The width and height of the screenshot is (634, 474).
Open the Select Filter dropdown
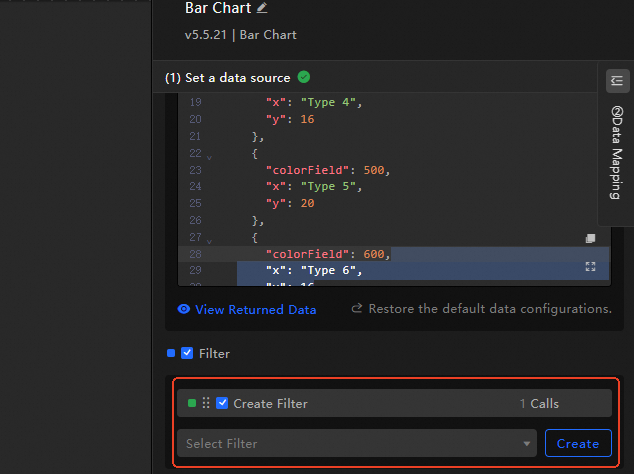tap(357, 443)
